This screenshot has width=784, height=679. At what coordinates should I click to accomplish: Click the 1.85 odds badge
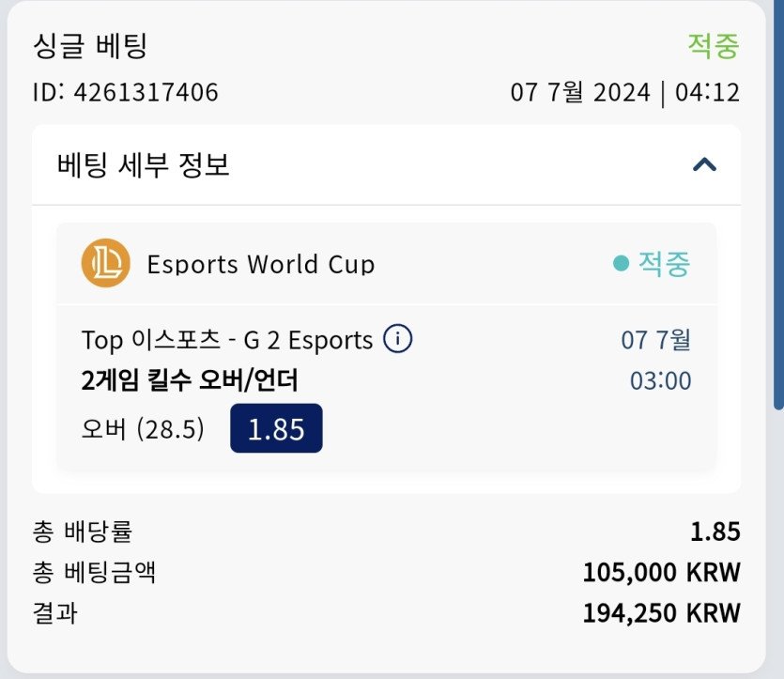pyautogui.click(x=276, y=428)
